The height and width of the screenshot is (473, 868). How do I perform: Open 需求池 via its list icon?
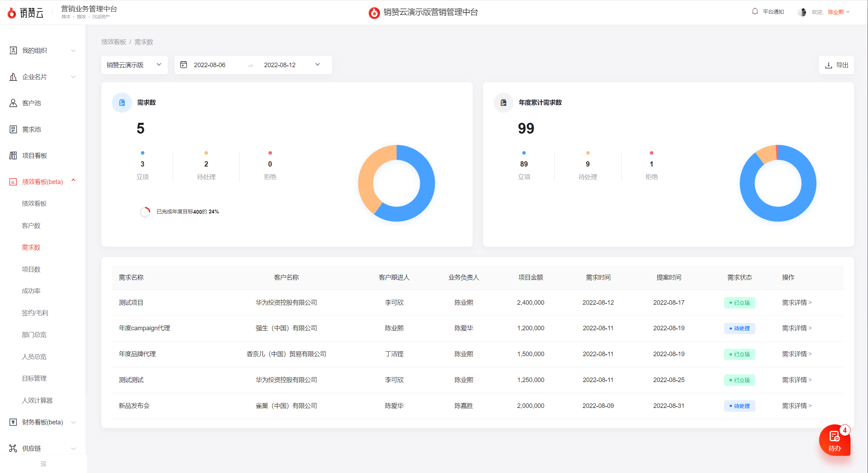[13, 129]
